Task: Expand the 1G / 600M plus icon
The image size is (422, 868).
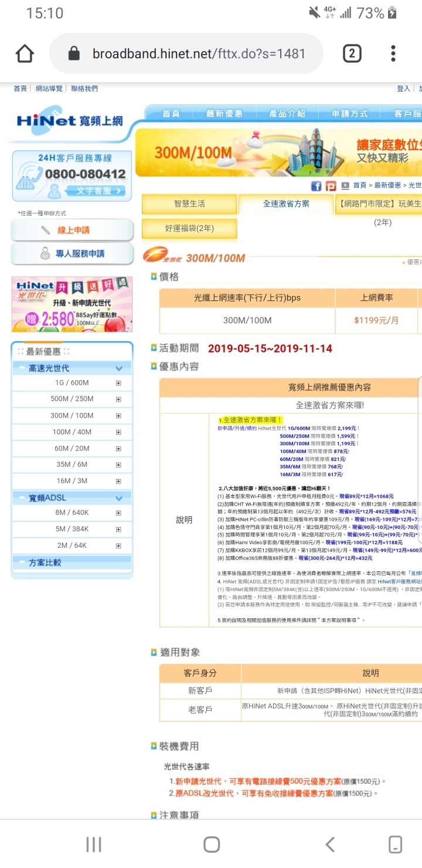Action: [118, 383]
